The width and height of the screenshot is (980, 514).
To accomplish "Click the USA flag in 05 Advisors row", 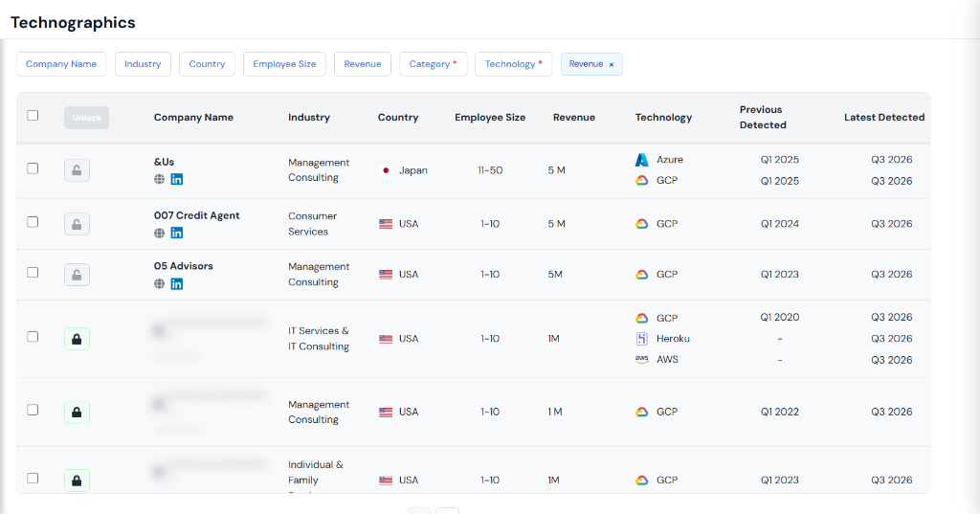I will [386, 275].
